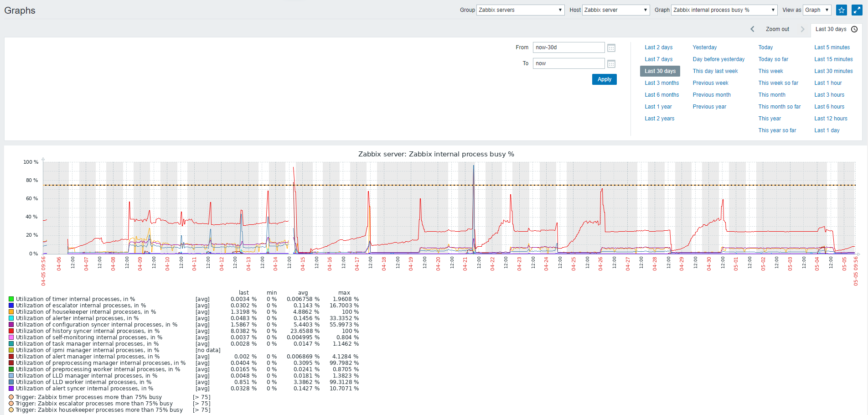
Task: Click housekeeper processes trigger circle icon
Action: pyautogui.click(x=11, y=410)
